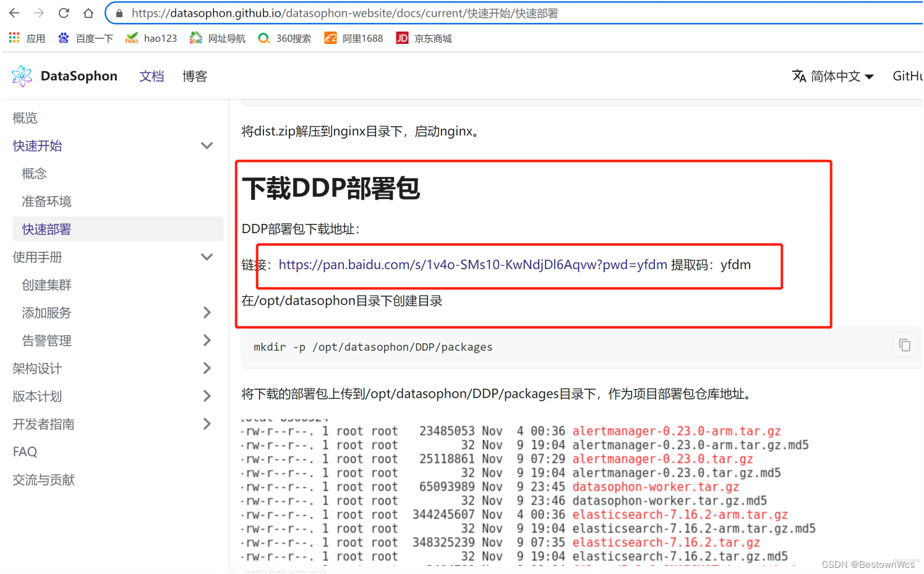
Task: Copy the mkdir command with copy icon
Action: click(x=904, y=345)
